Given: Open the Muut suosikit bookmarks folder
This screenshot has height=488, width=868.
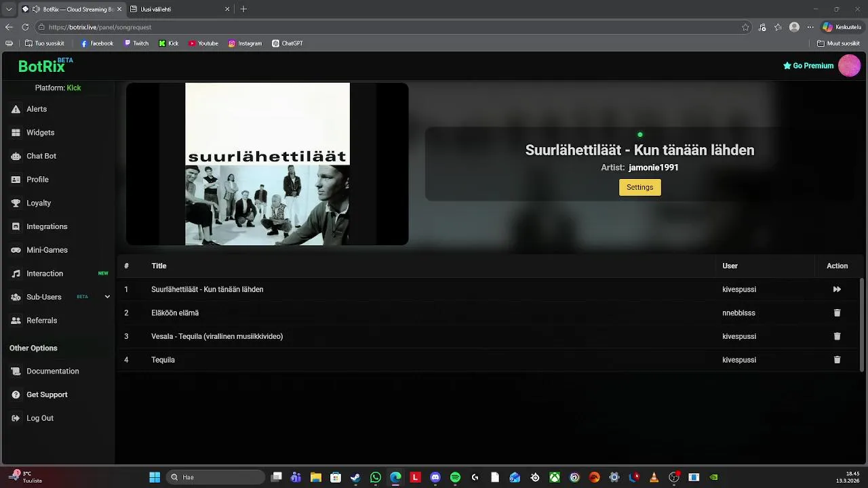Looking at the screenshot, I should tap(839, 43).
